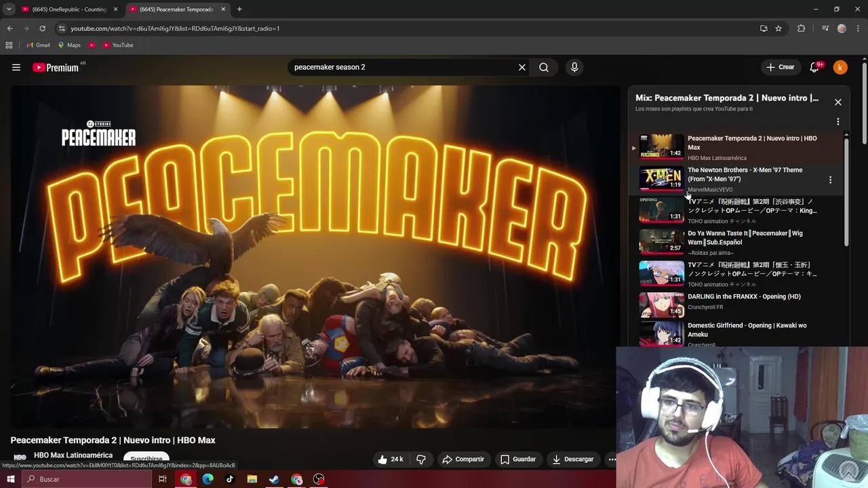
Task: Open TikTok from the taskbar
Action: point(230,479)
